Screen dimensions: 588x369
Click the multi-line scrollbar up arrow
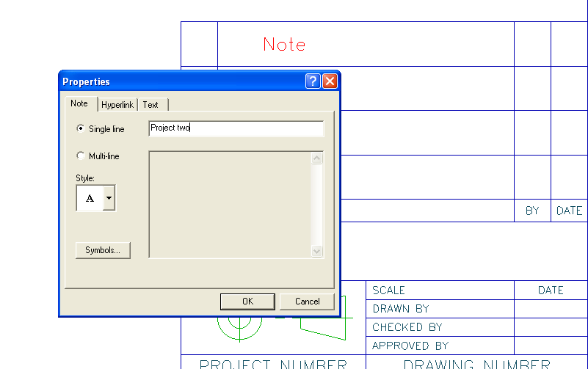pos(317,158)
